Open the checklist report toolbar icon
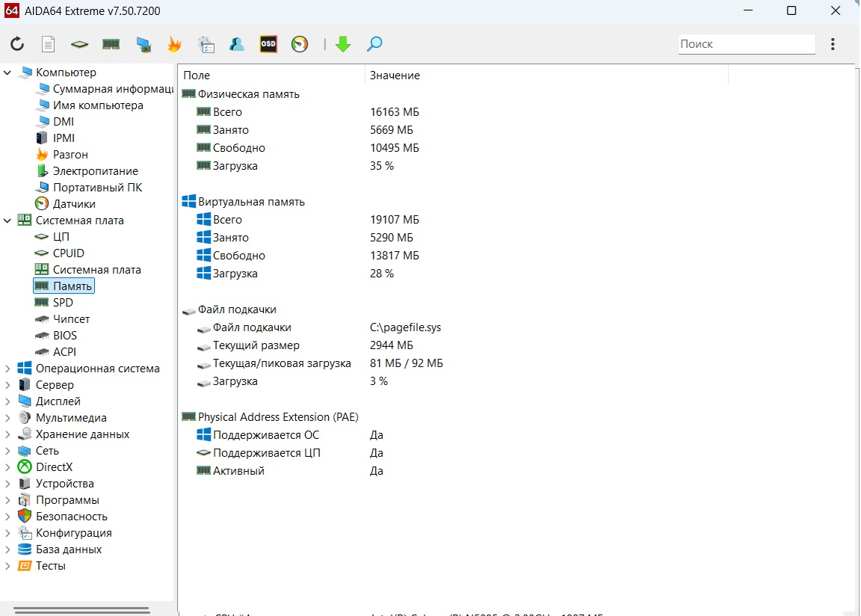The height and width of the screenshot is (616, 861). click(206, 44)
